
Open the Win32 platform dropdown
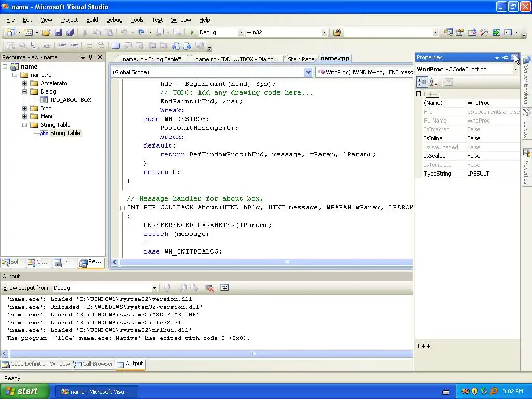[324, 33]
